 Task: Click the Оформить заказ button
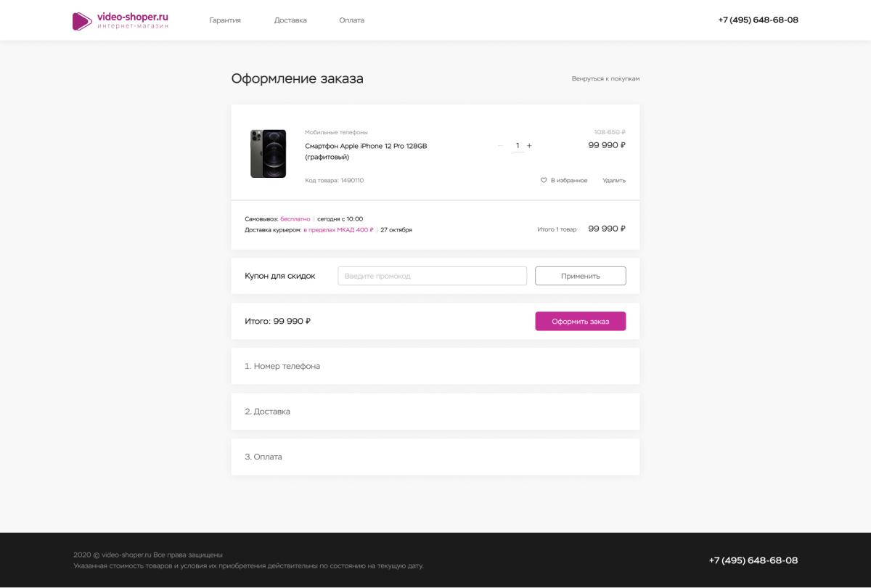(580, 321)
